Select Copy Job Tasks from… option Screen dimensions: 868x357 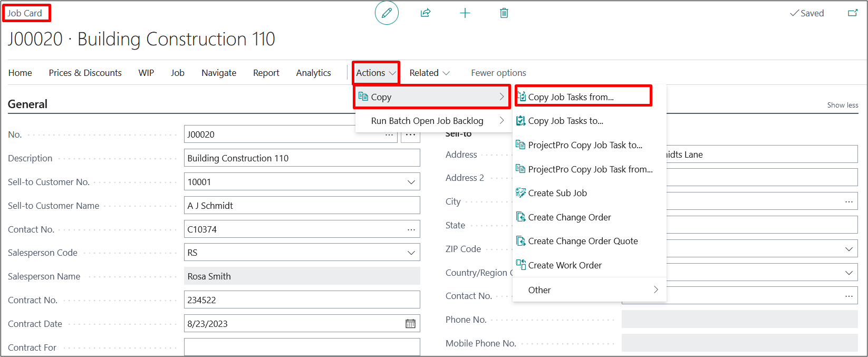tap(571, 97)
